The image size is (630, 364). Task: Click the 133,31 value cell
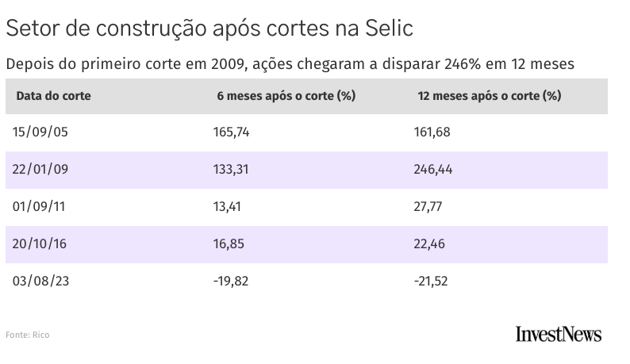[x=231, y=170]
